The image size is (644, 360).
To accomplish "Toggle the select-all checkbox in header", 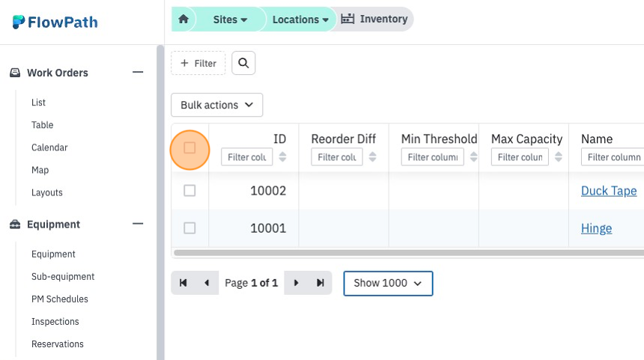I will (189, 147).
